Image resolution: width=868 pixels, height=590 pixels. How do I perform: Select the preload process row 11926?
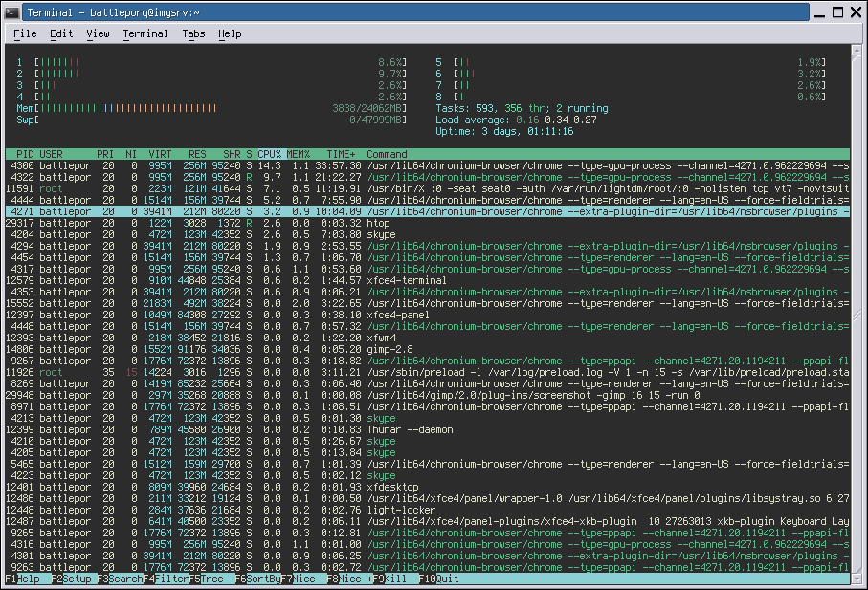[428, 372]
